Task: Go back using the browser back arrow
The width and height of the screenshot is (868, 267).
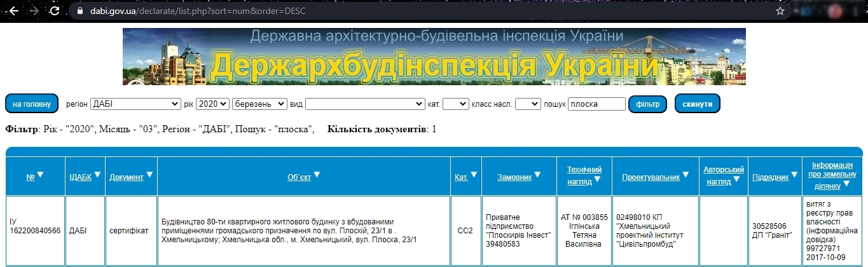Action: (13, 11)
